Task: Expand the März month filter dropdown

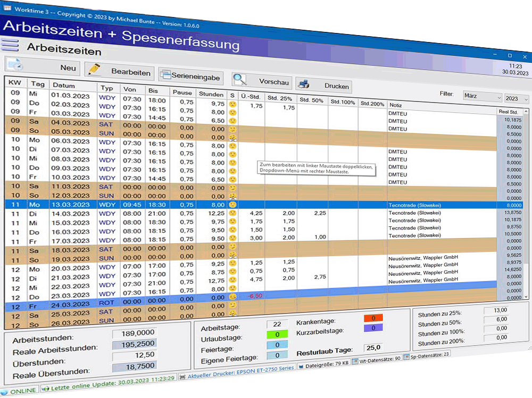Action: click(482, 96)
